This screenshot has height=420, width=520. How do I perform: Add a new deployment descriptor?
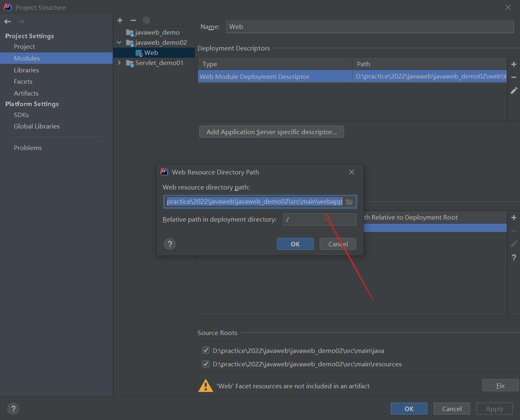point(514,64)
